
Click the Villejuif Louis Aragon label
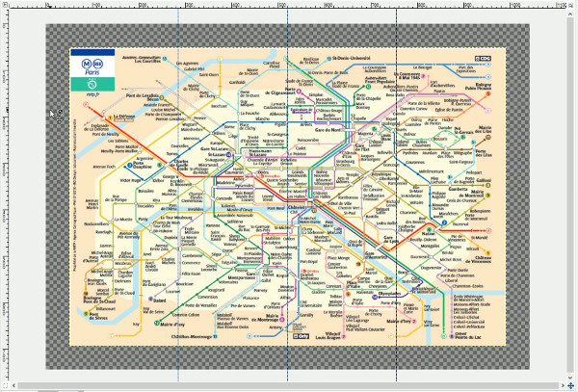click(x=328, y=335)
